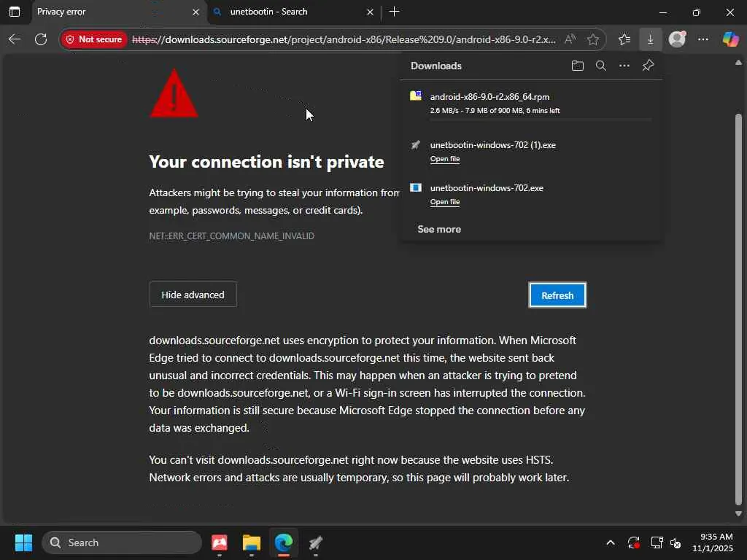The height and width of the screenshot is (560, 747).
Task: Switch to the Privacy error tab
Action: 119,12
